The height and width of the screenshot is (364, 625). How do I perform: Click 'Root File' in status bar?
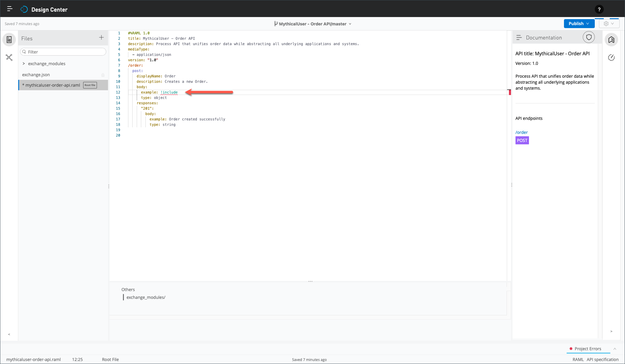(x=110, y=360)
